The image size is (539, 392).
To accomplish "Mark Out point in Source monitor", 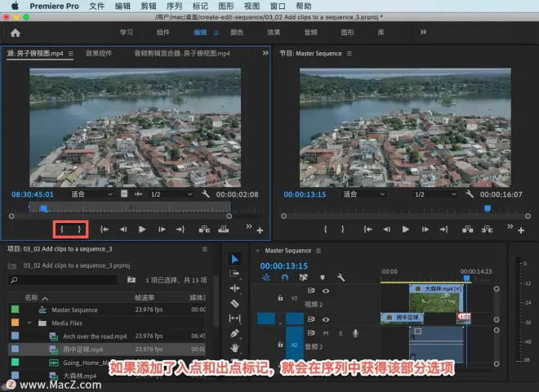I will (x=79, y=229).
